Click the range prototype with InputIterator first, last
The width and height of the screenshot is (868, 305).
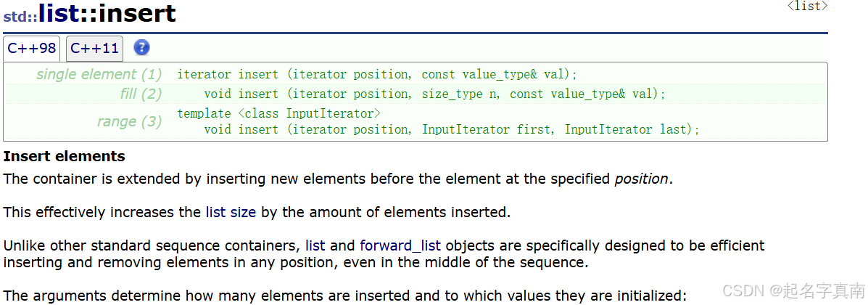452,130
